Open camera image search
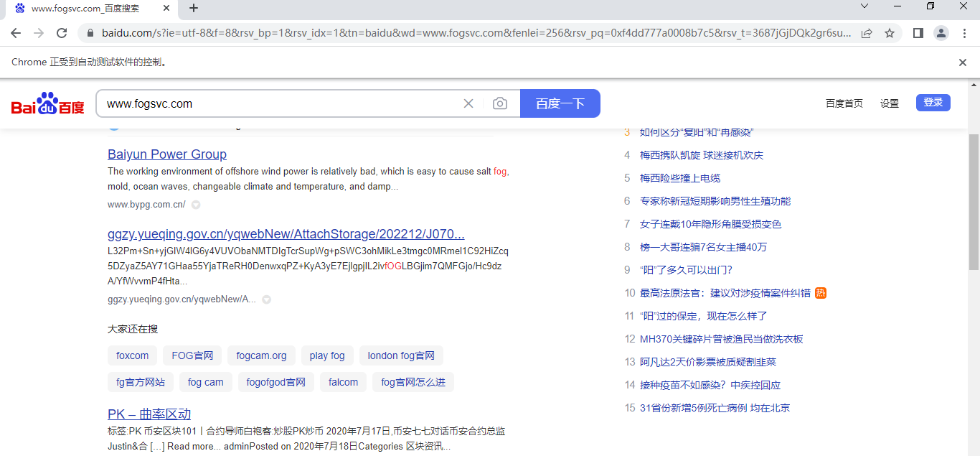 (500, 103)
